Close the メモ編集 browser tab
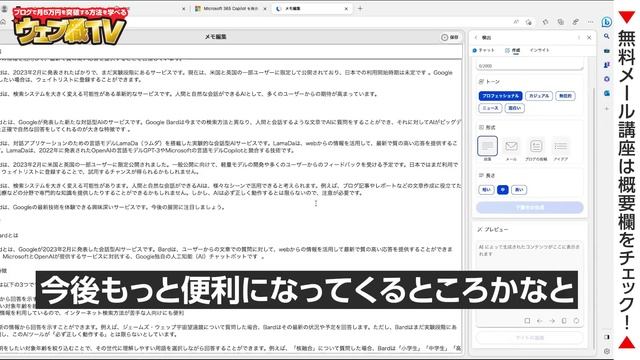640x360 pixels. click(x=347, y=8)
